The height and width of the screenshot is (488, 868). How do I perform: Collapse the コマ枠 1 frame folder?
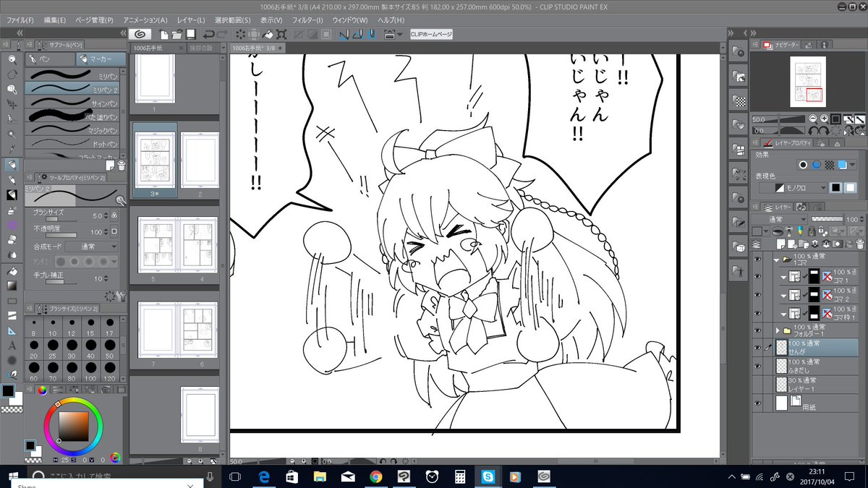(784, 314)
